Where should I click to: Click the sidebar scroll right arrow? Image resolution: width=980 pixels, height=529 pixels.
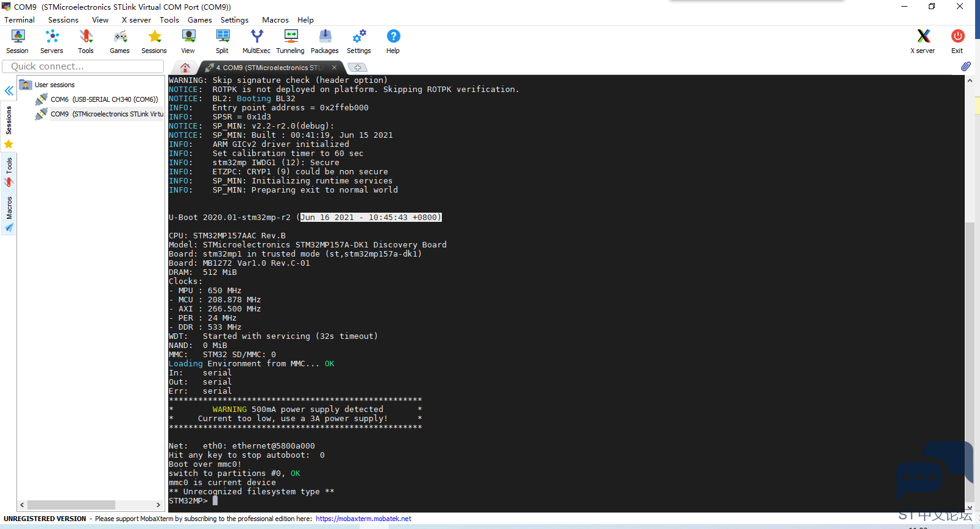click(158, 505)
